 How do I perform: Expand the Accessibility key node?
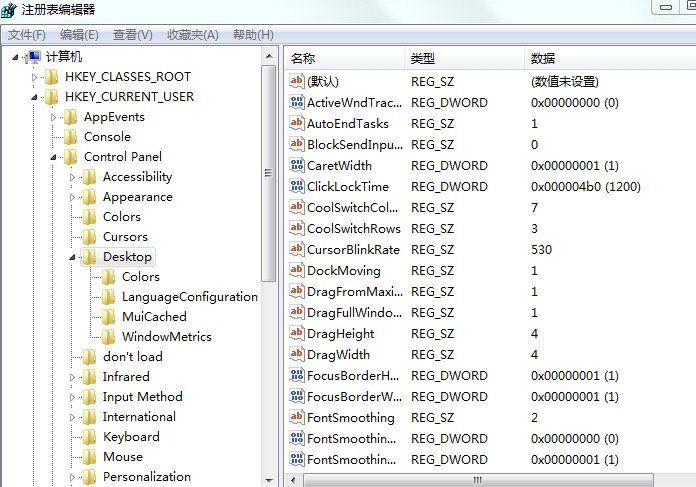point(73,177)
